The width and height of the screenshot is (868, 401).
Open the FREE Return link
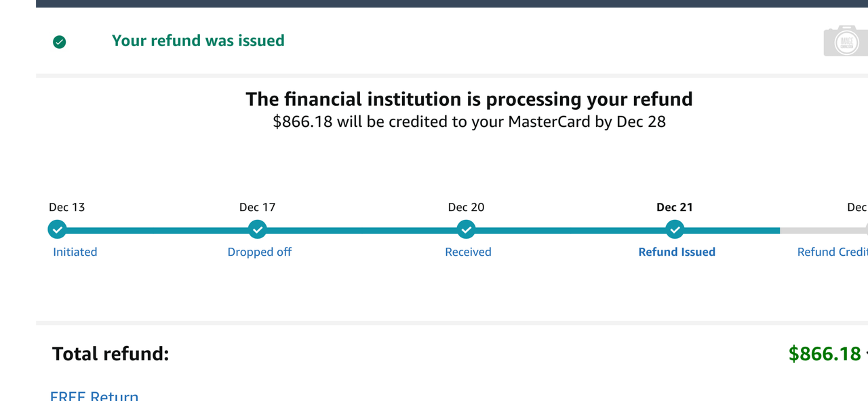click(94, 396)
